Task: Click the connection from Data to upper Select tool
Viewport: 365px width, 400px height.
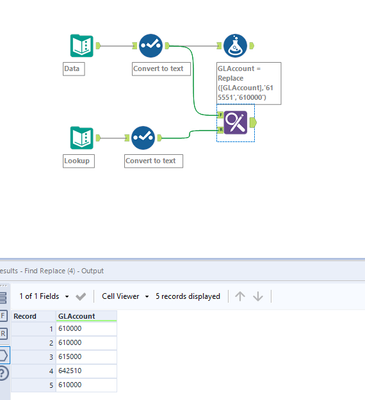Action: 117,46
